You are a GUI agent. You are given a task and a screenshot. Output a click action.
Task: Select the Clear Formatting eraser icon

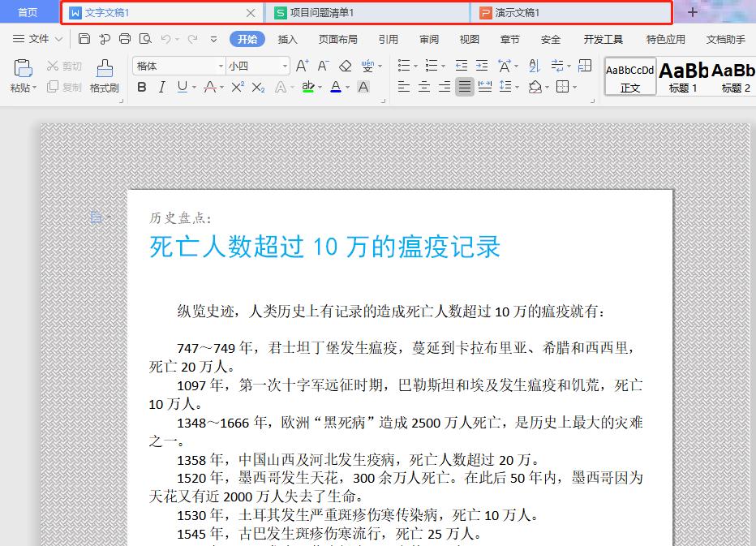click(x=345, y=67)
